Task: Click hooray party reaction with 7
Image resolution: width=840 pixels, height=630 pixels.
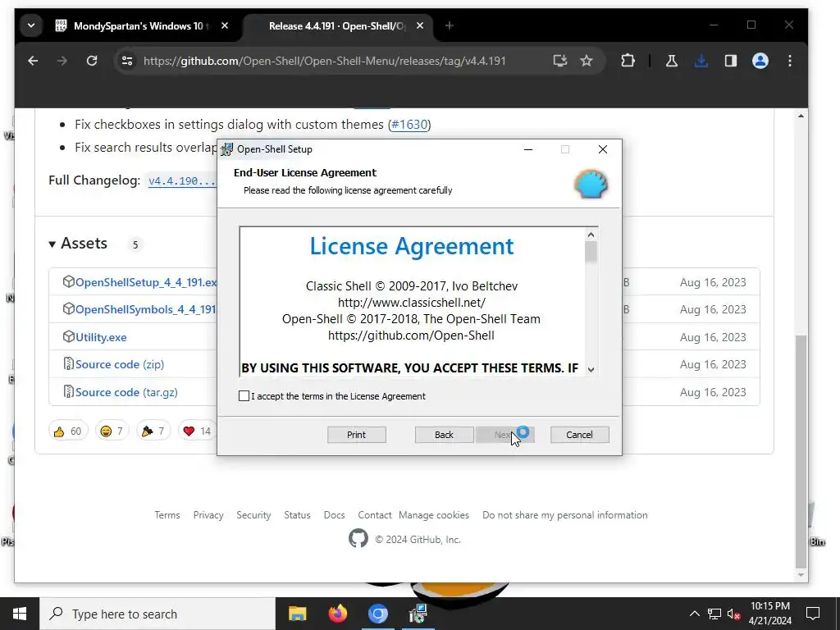Action: click(x=153, y=431)
